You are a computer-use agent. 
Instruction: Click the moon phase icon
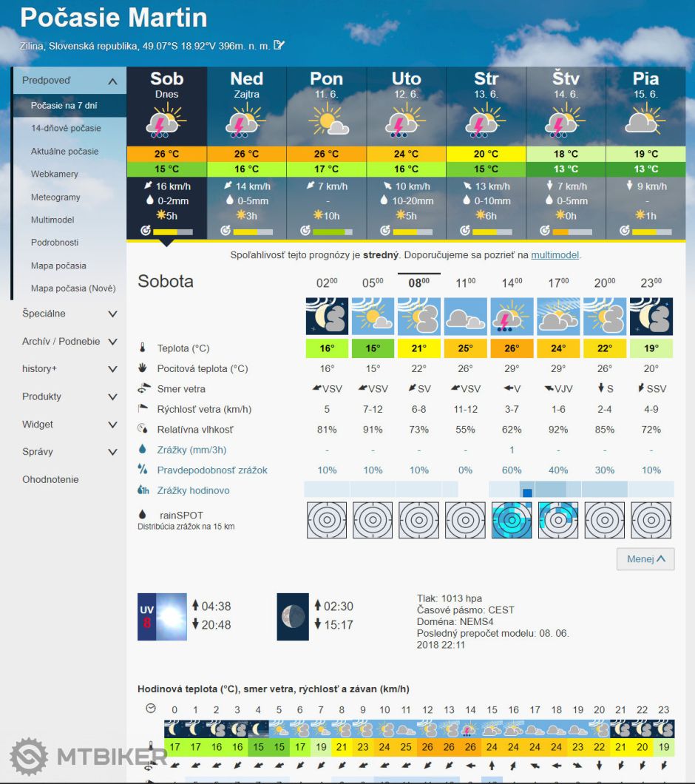click(293, 616)
